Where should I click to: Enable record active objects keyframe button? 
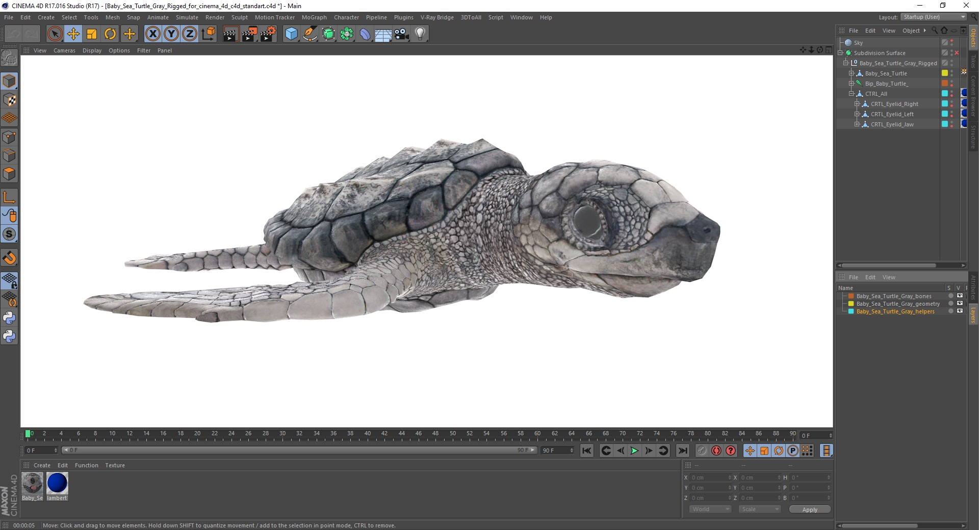click(702, 451)
